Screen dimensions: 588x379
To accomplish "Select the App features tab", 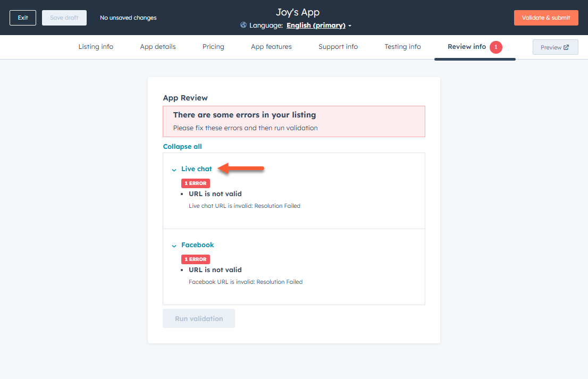I will click(x=271, y=47).
